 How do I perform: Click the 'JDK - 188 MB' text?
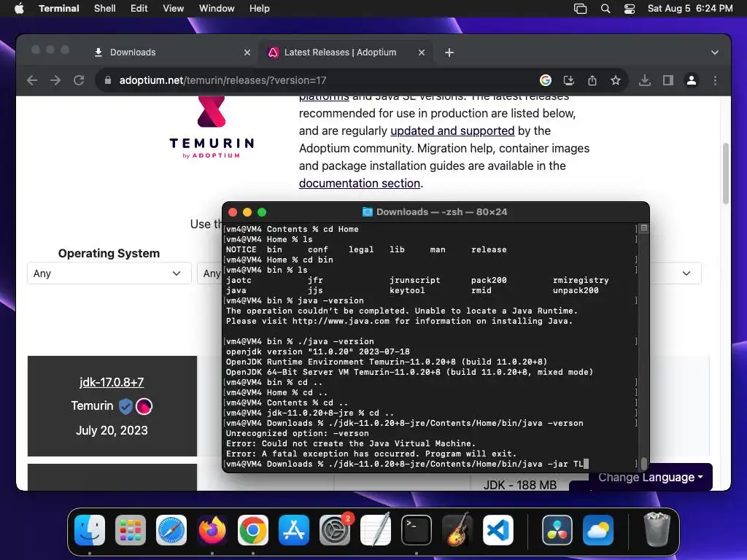pos(519,485)
